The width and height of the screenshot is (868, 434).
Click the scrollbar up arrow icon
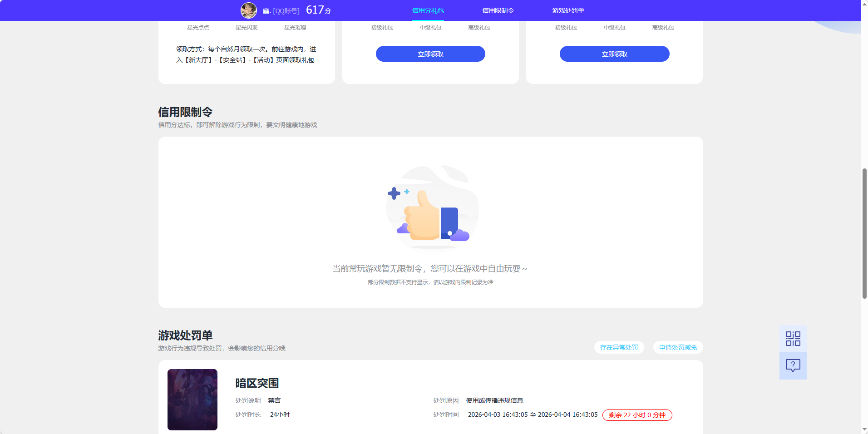(x=863, y=4)
